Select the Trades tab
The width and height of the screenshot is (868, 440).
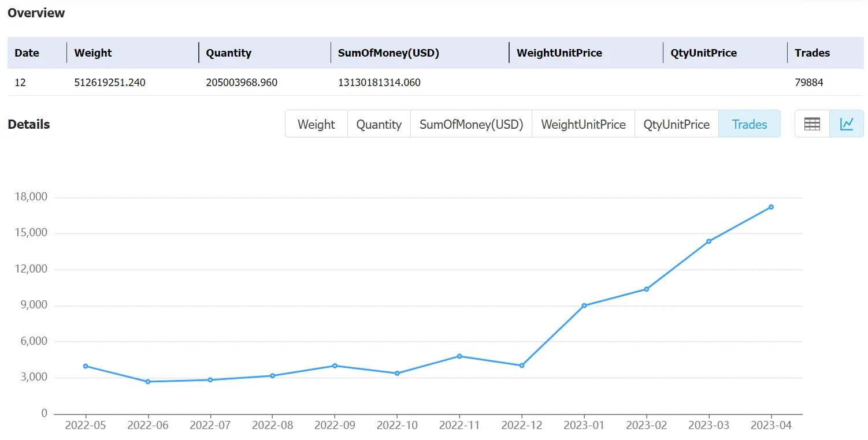tap(750, 124)
